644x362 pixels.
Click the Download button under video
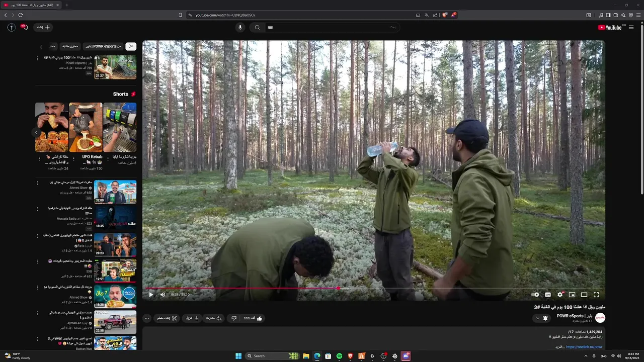pos(192,318)
